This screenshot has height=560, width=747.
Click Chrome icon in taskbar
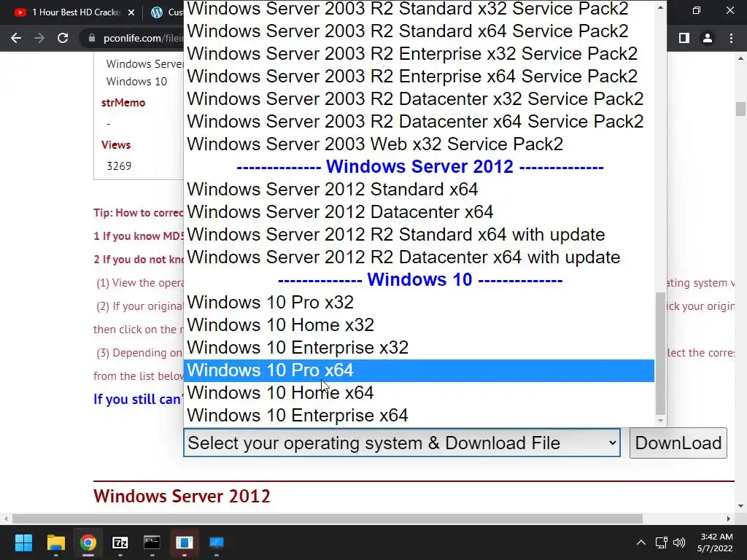click(88, 542)
